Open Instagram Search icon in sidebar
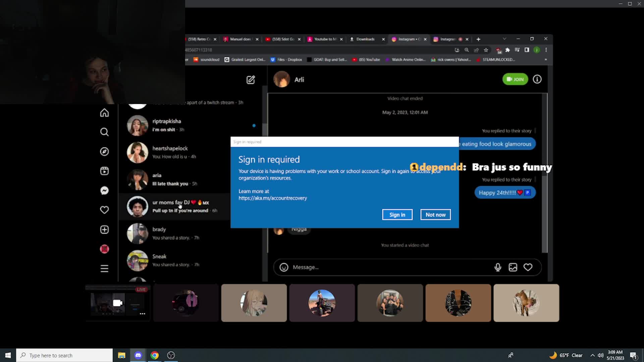This screenshot has height=362, width=644. tap(104, 132)
